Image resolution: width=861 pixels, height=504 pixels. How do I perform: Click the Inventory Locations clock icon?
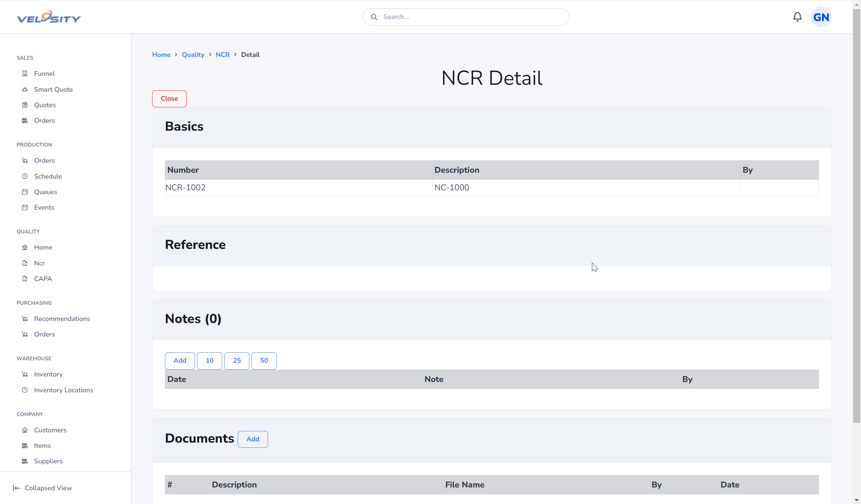[x=25, y=390]
